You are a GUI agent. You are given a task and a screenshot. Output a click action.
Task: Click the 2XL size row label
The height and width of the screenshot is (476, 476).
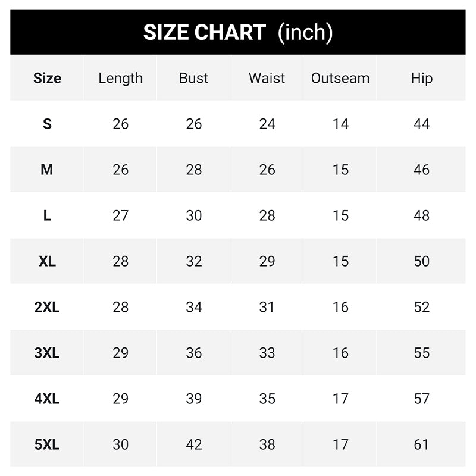coord(47,307)
